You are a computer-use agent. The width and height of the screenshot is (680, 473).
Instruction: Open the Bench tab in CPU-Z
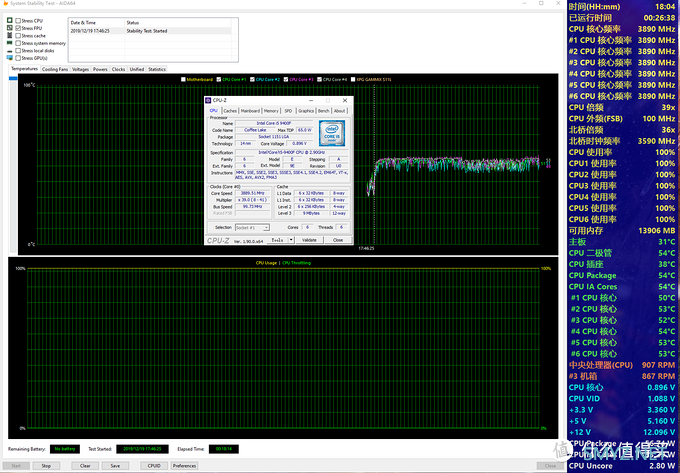pyautogui.click(x=323, y=111)
